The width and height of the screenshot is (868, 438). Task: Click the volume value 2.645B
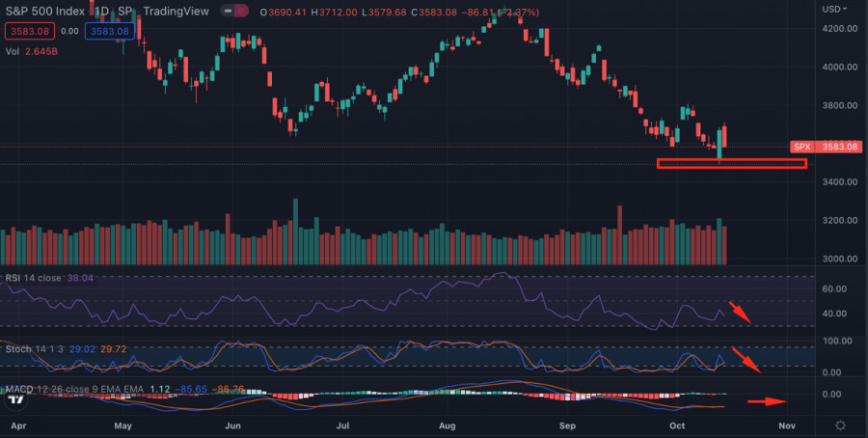(x=40, y=51)
